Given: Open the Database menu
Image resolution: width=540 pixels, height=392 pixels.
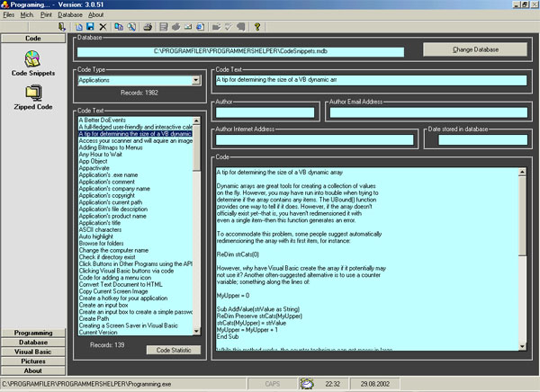Looking at the screenshot, I should (x=69, y=15).
